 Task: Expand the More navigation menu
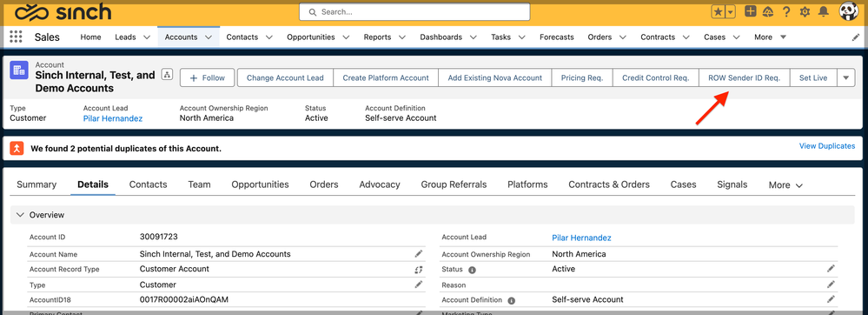770,37
